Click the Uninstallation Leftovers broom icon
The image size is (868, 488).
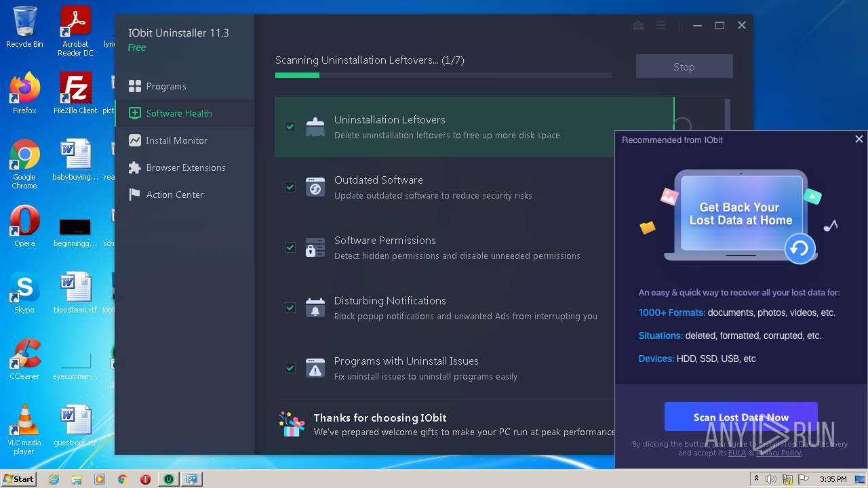(315, 127)
